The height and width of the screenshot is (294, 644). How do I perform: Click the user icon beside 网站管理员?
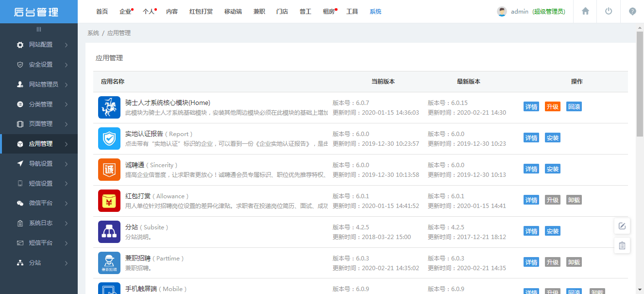coord(20,85)
